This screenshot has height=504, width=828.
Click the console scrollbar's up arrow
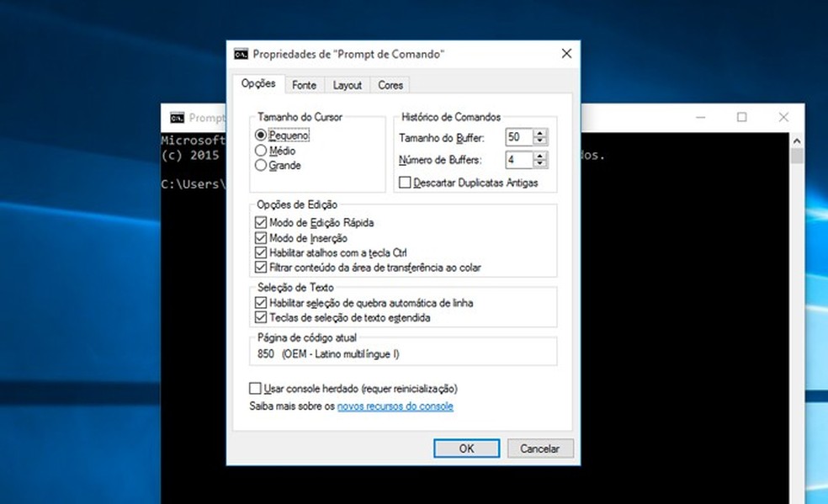click(x=797, y=141)
